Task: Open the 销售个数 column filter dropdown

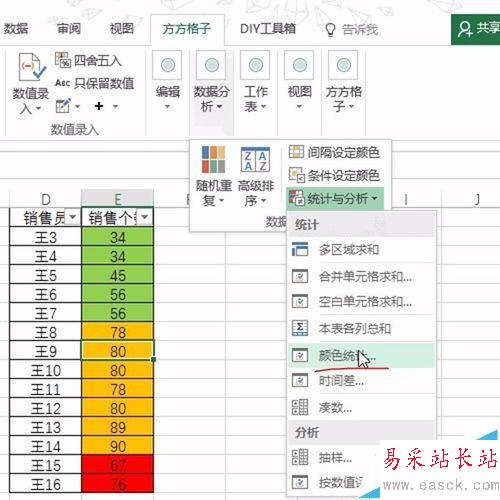Action: coord(145,217)
